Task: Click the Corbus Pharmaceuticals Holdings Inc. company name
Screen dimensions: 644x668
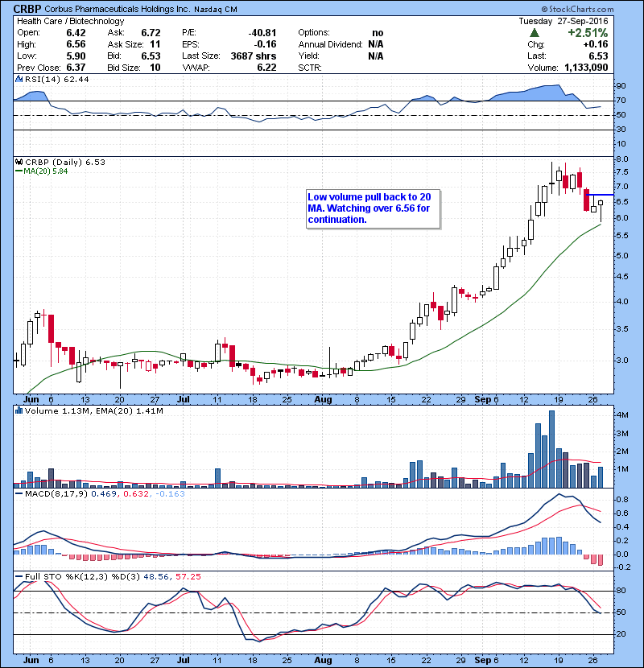Action: click(118, 9)
